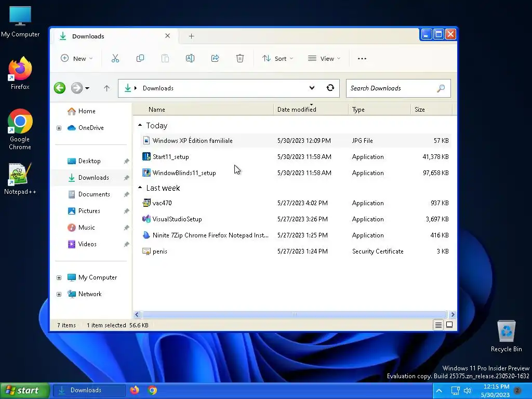Click the grey Forward arrow button

[77, 88]
